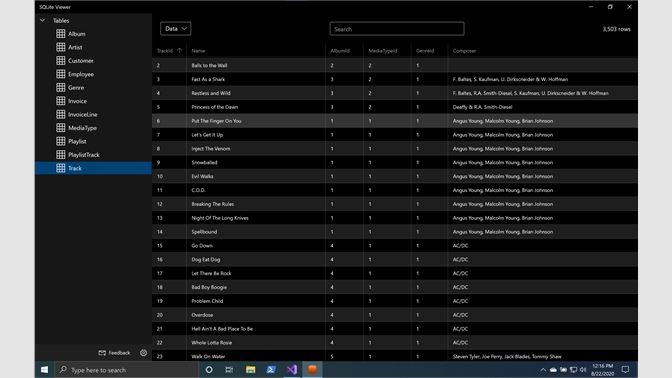Focus the Search input field
Image resolution: width=672 pixels, height=378 pixels.
[x=397, y=29]
